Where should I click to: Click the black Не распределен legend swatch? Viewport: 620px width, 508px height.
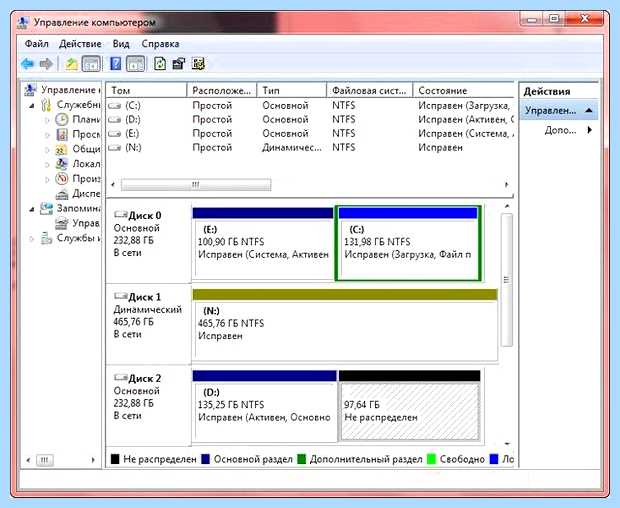click(115, 459)
